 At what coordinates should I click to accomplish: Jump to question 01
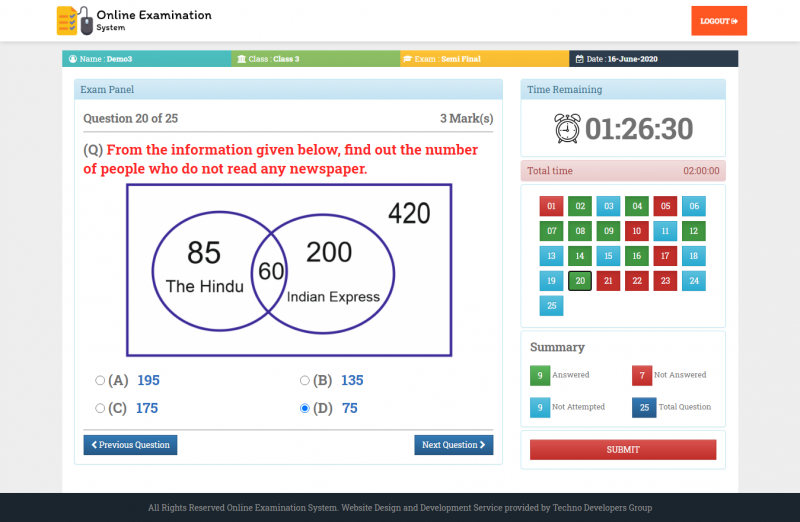pos(552,206)
